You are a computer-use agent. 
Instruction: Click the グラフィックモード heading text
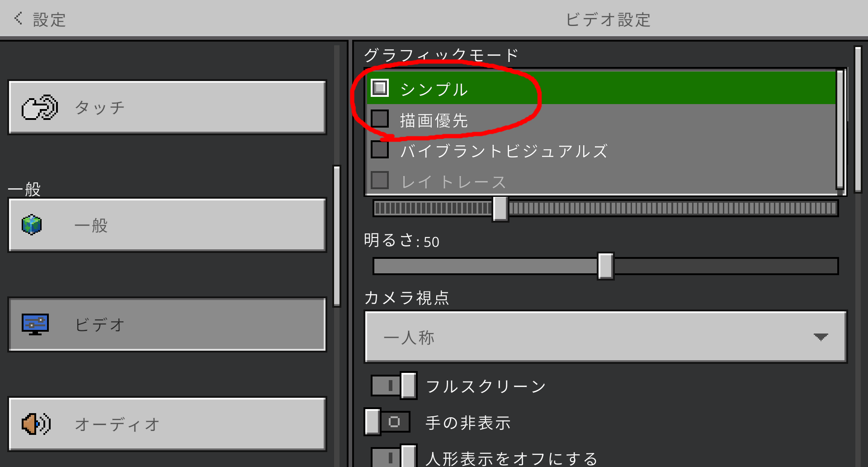coord(442,55)
